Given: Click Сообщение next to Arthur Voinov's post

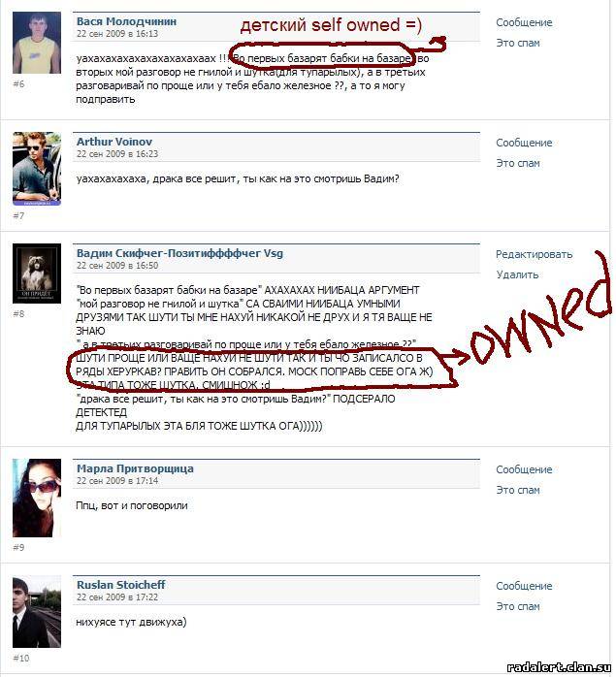Looking at the screenshot, I should [x=524, y=143].
